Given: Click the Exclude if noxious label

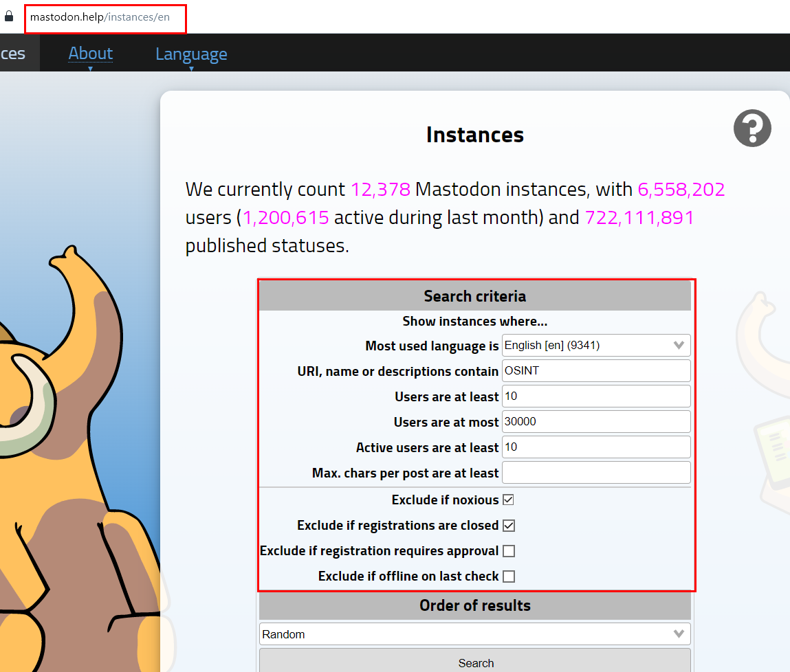Looking at the screenshot, I should point(445,500).
